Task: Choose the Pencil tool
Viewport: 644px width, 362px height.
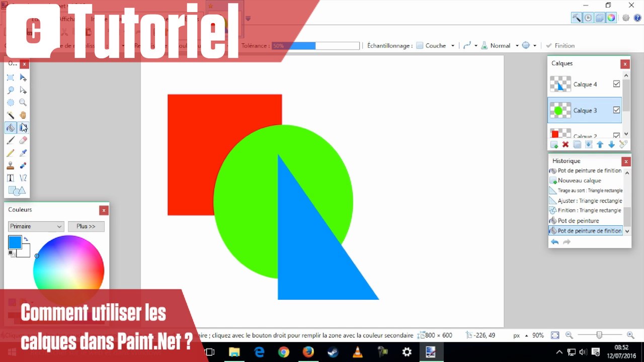Action: click(x=10, y=153)
